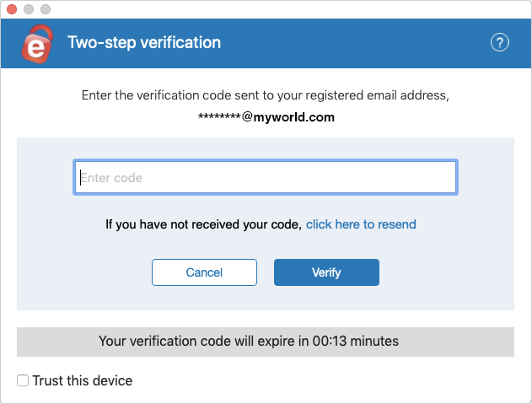
Task: Click the gray zoom window button
Action: 46,9
